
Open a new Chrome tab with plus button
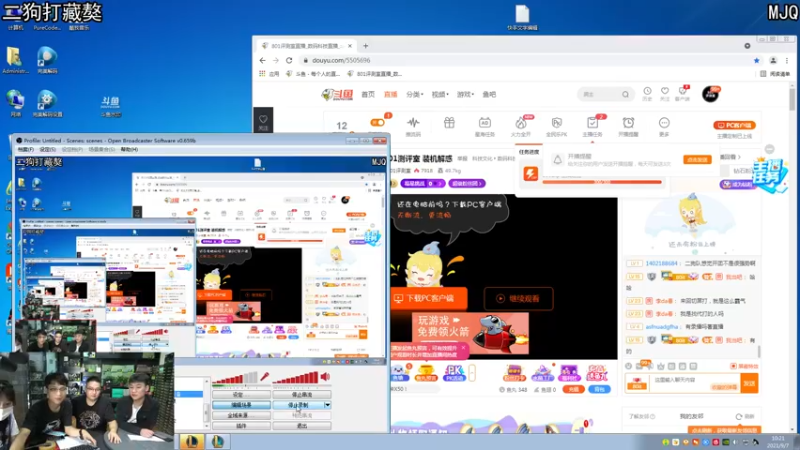point(365,46)
